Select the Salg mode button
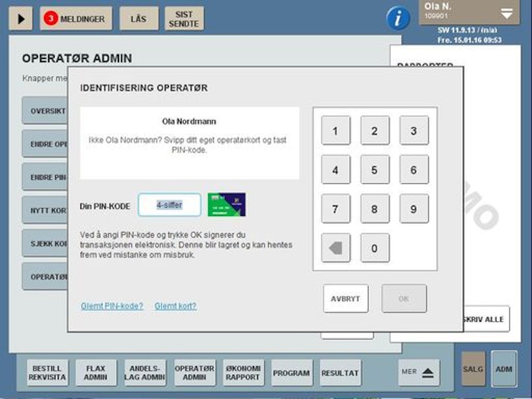This screenshot has height=399, width=532. click(x=473, y=369)
